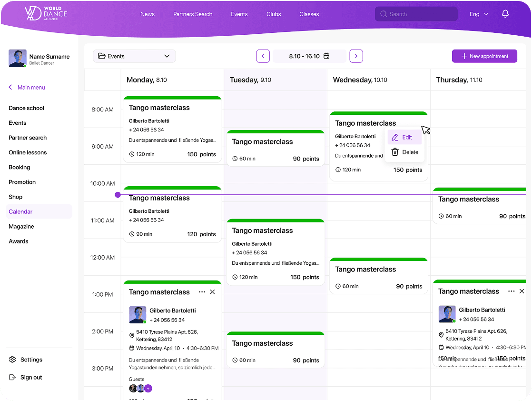Click calendar date icon in Monday card
This screenshot has width=532, height=401.
pos(132,348)
